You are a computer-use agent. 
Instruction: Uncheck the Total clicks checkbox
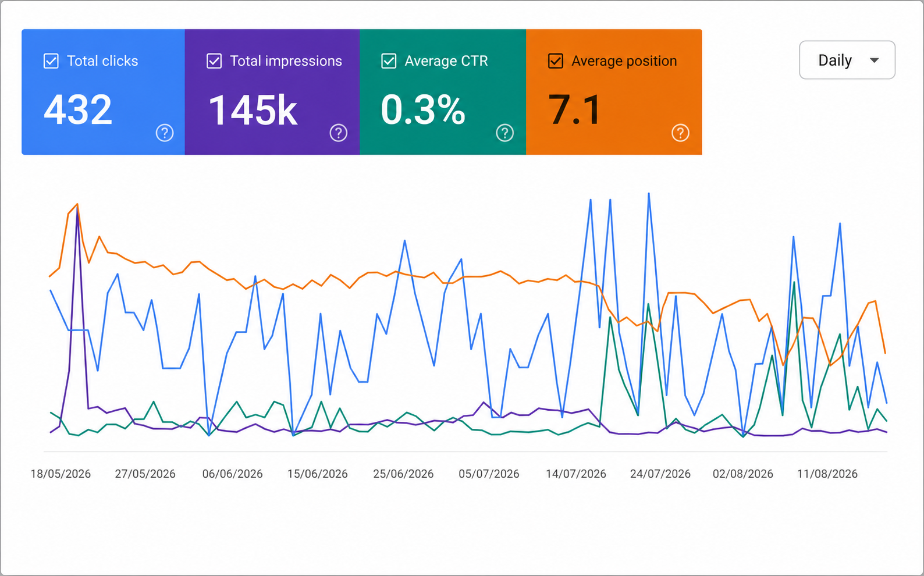(x=51, y=61)
